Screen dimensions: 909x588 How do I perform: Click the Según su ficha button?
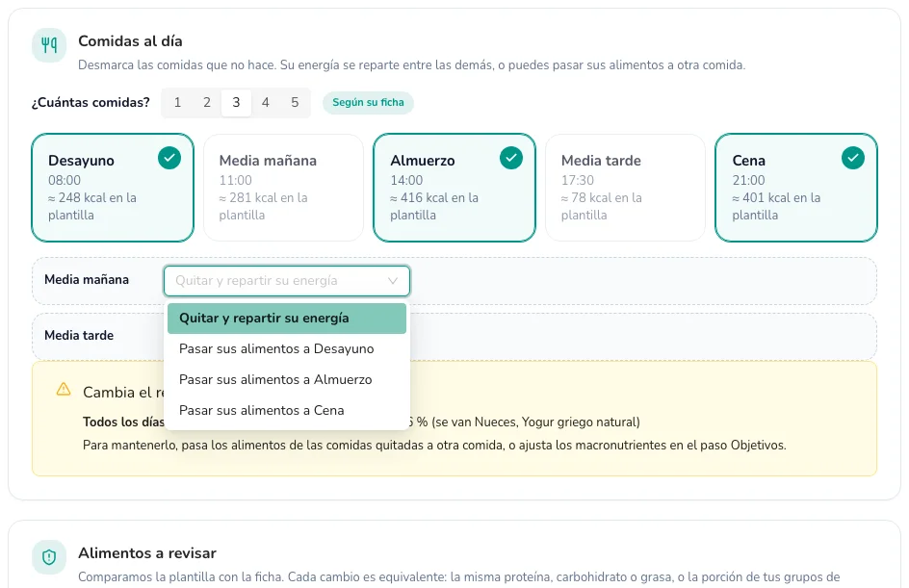coord(368,103)
